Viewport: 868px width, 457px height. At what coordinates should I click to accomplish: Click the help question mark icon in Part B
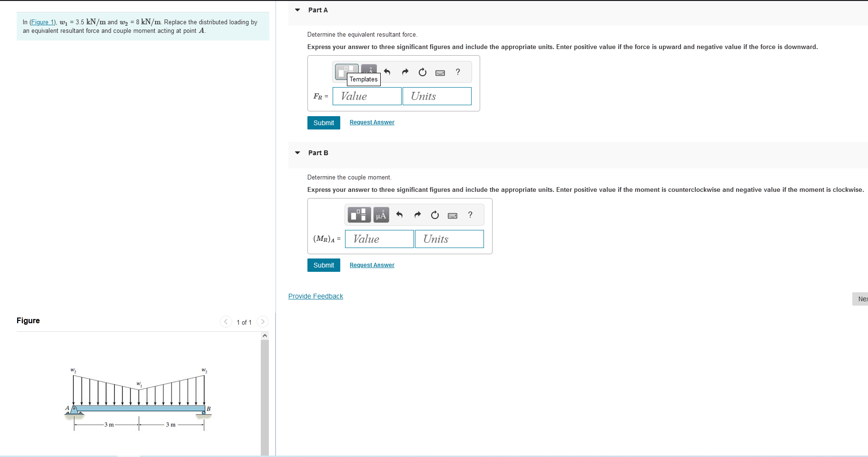[x=470, y=215]
